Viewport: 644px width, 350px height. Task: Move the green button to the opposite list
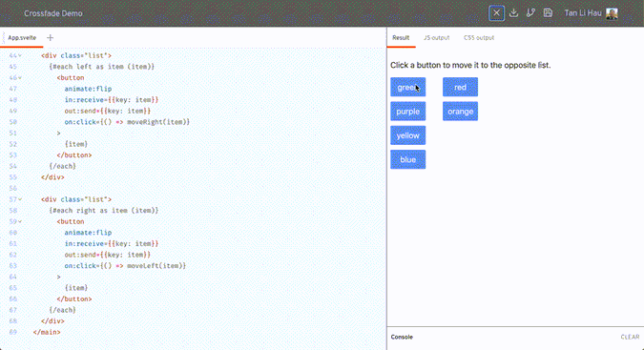point(407,87)
